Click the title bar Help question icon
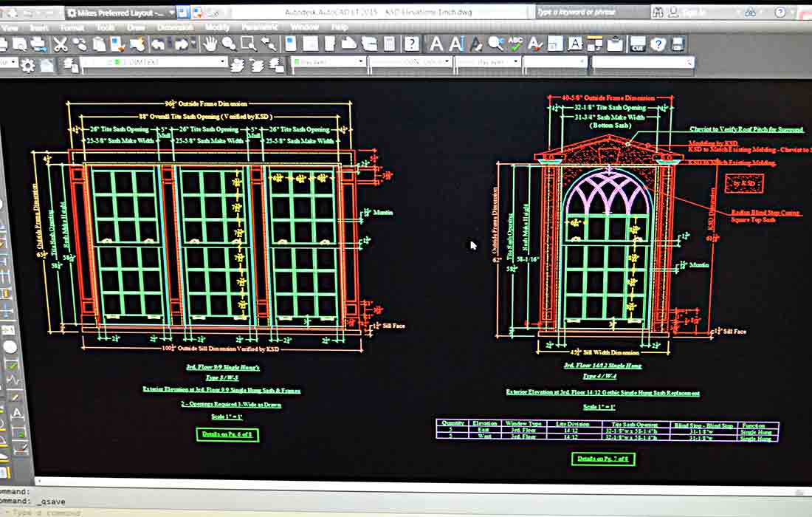 click(x=780, y=13)
